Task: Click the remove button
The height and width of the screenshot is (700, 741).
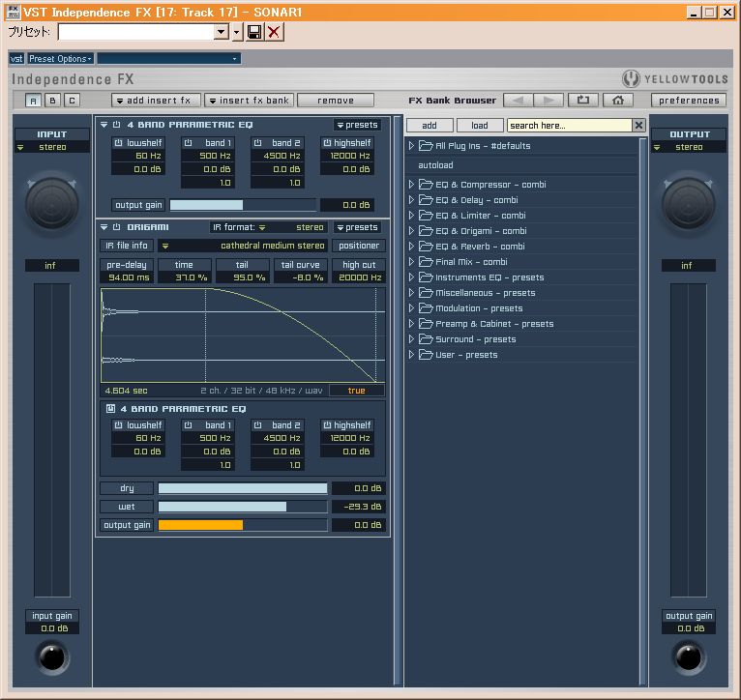Action: click(336, 101)
